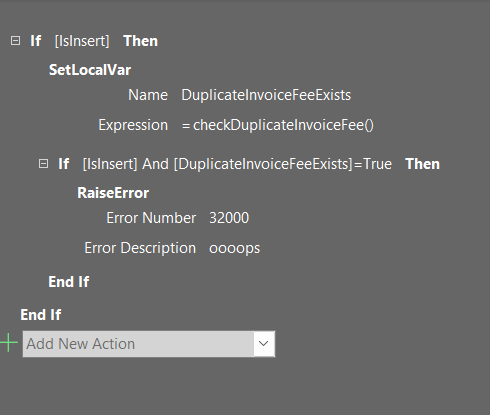490x415 pixels.
Task: Edit the error number 32000
Action: (229, 218)
